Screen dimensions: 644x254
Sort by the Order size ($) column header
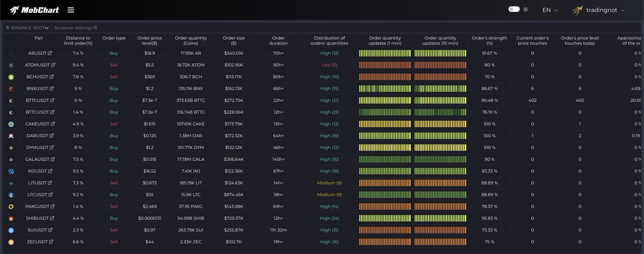pos(233,41)
